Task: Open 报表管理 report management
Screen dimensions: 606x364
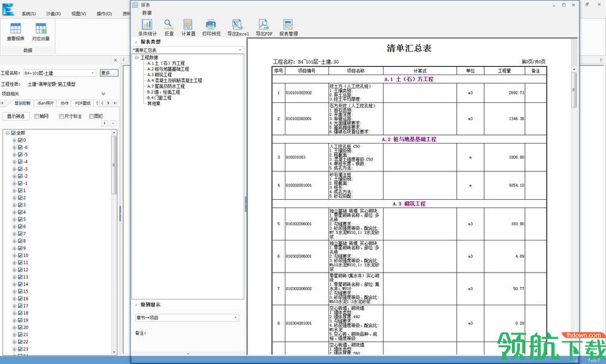Action: coord(288,27)
